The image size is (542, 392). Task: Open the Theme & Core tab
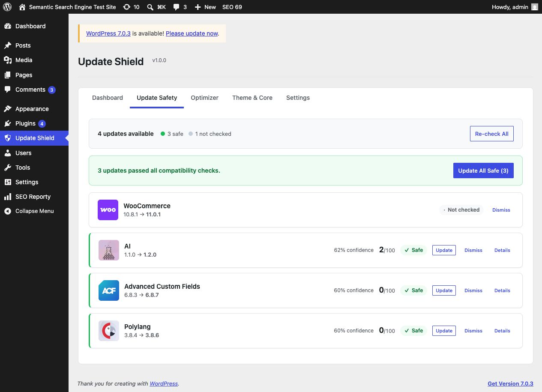[x=252, y=98]
